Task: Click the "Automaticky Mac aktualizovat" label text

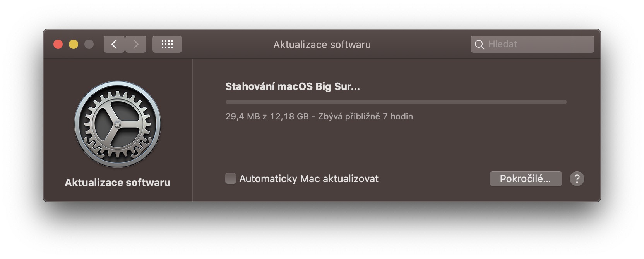Action: coord(309,179)
